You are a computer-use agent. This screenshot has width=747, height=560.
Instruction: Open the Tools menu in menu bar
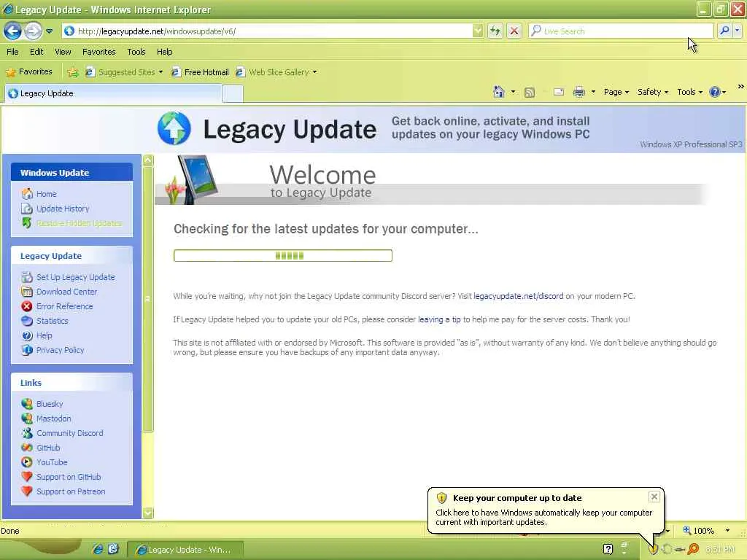tap(136, 52)
